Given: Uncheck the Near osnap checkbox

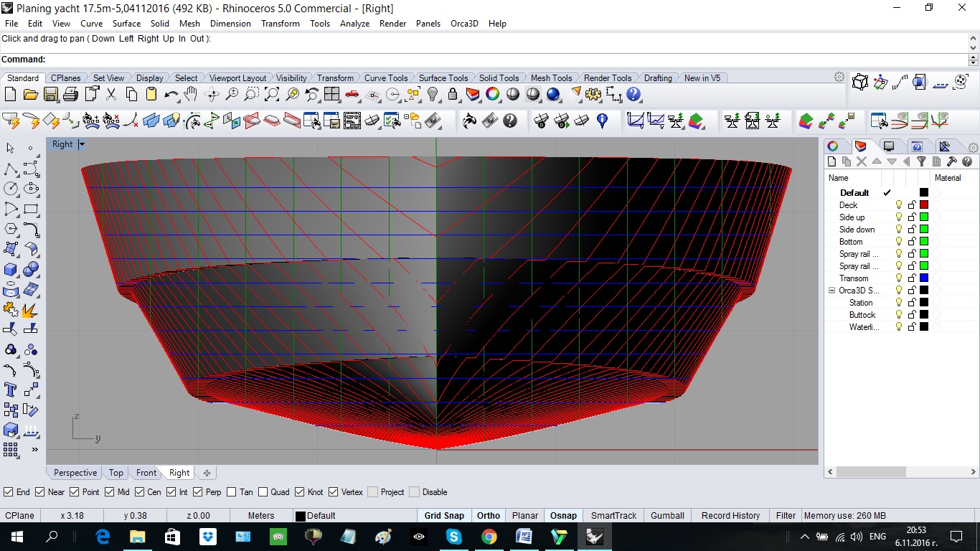Looking at the screenshot, I should coord(39,492).
